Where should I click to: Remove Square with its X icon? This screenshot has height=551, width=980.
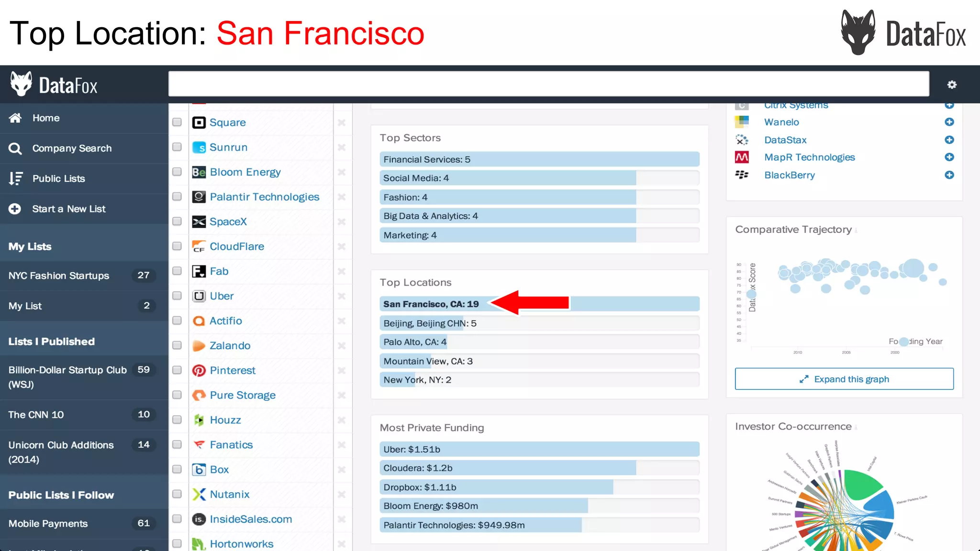point(341,122)
